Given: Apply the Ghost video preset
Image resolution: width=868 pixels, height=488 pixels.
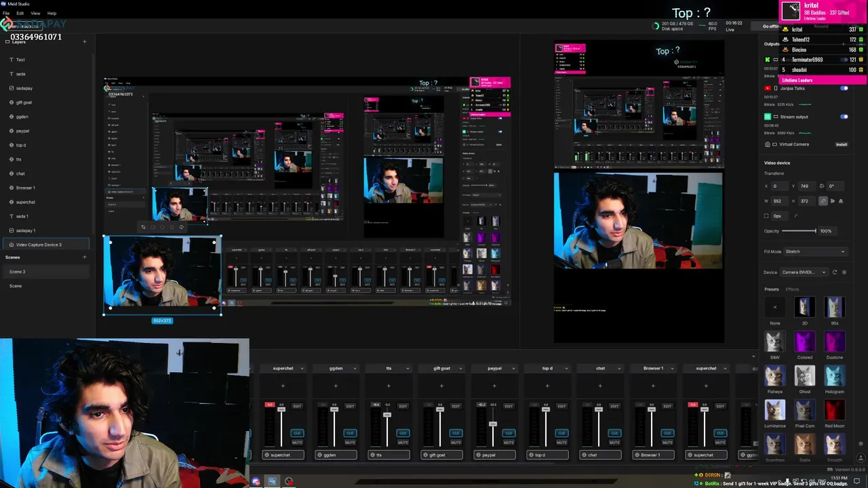Looking at the screenshot, I should point(805,375).
